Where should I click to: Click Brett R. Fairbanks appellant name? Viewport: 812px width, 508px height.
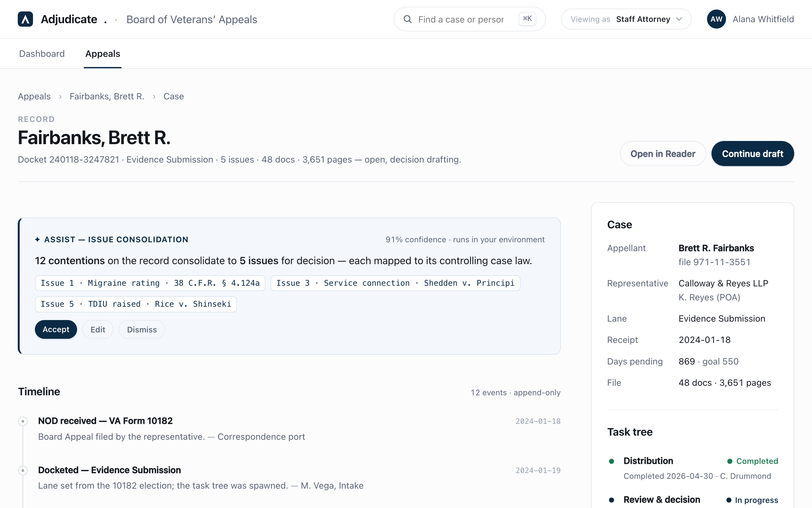click(x=716, y=248)
